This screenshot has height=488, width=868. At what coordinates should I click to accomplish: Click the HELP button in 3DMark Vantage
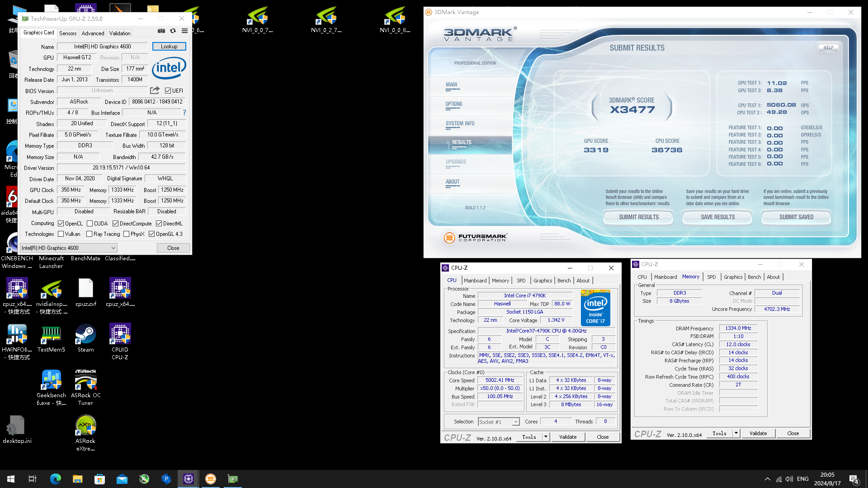pyautogui.click(x=828, y=47)
